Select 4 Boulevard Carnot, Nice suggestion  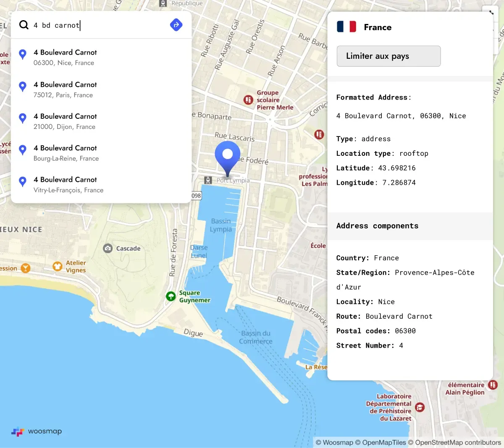tap(101, 58)
